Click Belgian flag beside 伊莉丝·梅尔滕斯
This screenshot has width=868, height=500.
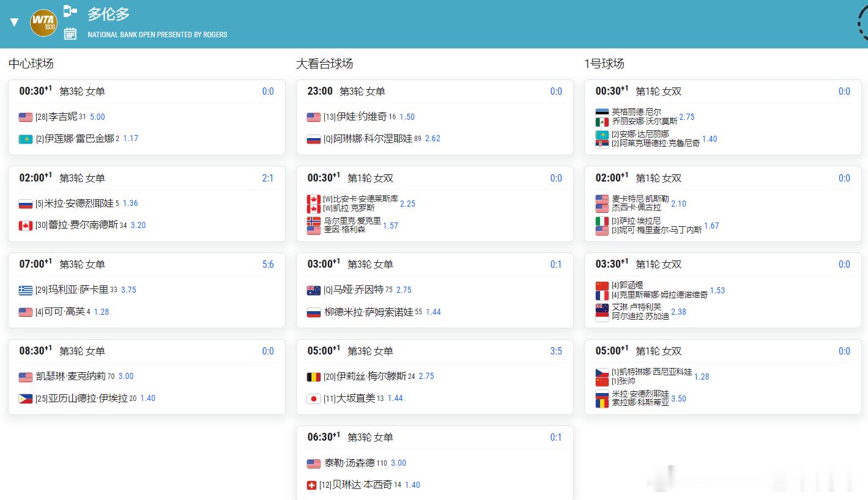click(314, 377)
